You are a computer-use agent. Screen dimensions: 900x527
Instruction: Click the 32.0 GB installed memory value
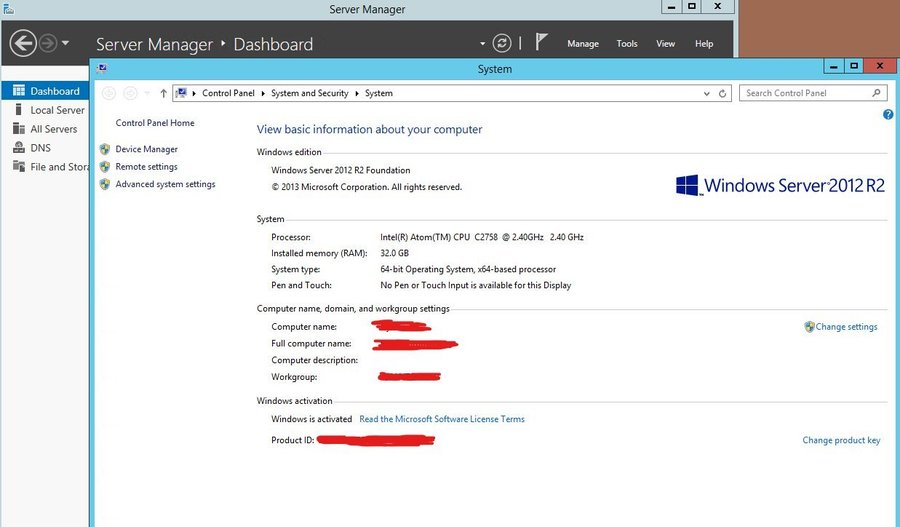(x=394, y=253)
